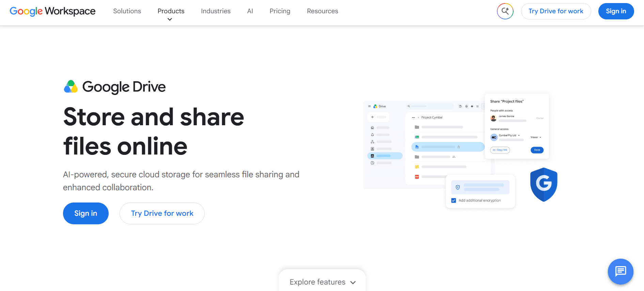The height and width of the screenshot is (291, 644).
Task: Click shield key icon in encryption card
Action: tap(458, 187)
